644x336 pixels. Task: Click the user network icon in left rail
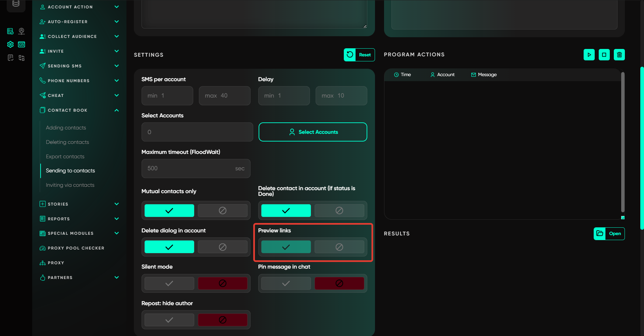click(21, 31)
